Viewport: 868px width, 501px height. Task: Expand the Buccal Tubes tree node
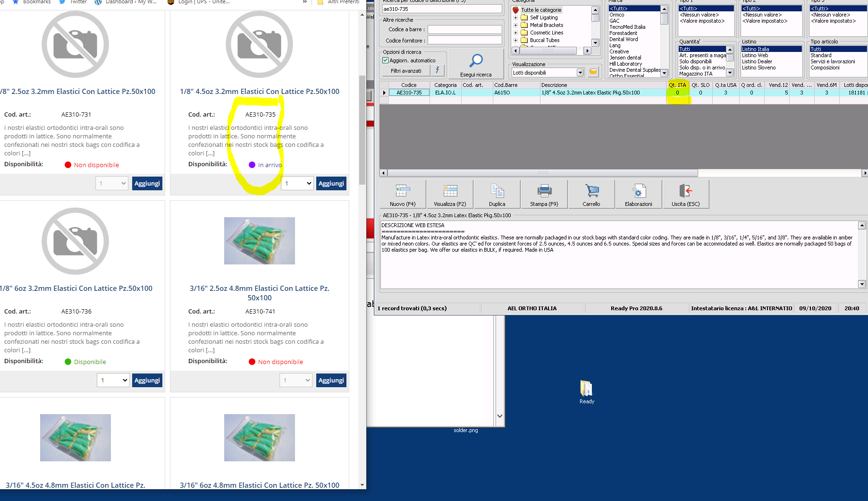(x=515, y=40)
